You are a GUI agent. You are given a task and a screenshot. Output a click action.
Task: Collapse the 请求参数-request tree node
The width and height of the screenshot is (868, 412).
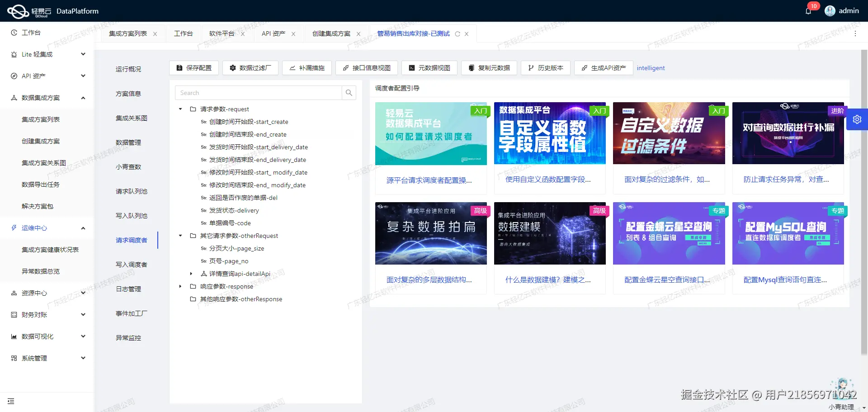coord(179,109)
